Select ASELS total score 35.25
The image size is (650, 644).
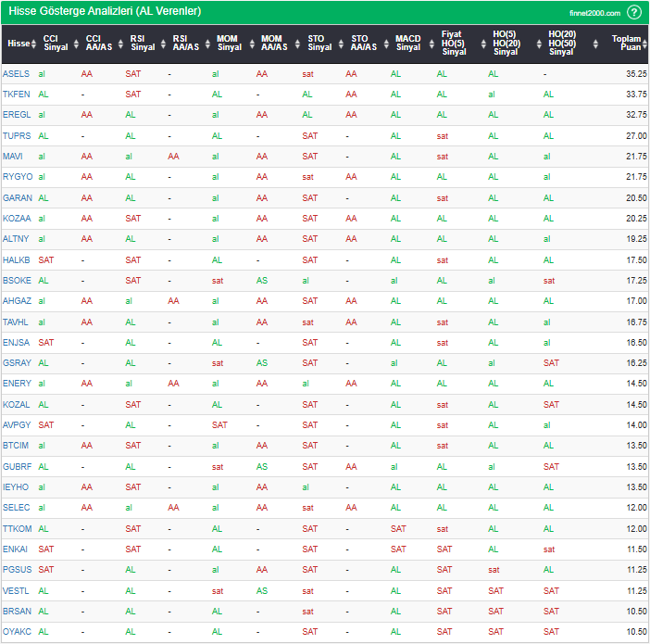coord(636,74)
